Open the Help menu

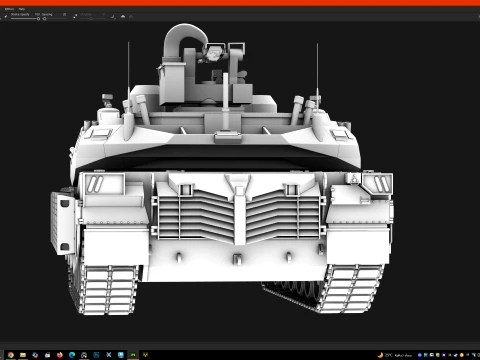pyautogui.click(x=22, y=9)
